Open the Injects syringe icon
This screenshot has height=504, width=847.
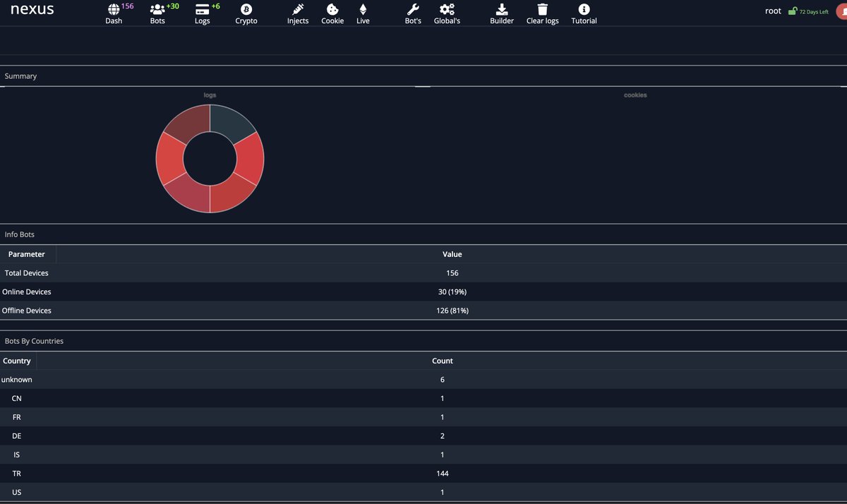298,9
